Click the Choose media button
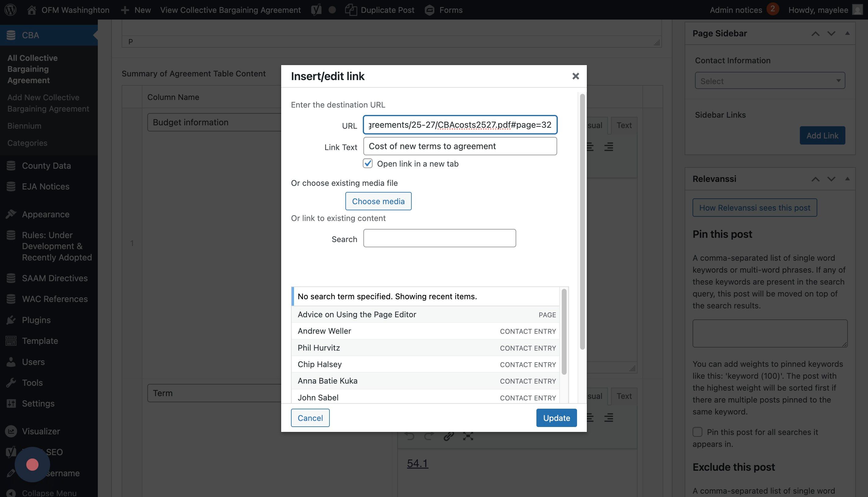This screenshot has height=497, width=868. 378,201
